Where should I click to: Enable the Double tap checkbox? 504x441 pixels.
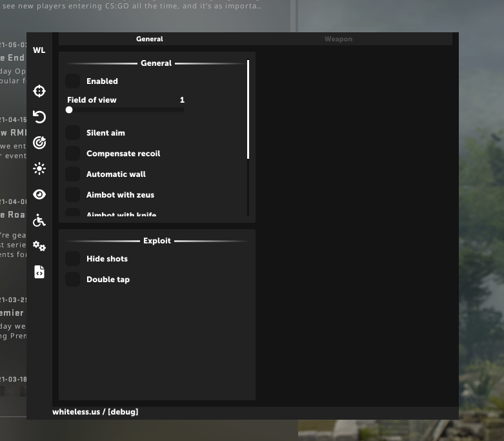(73, 280)
